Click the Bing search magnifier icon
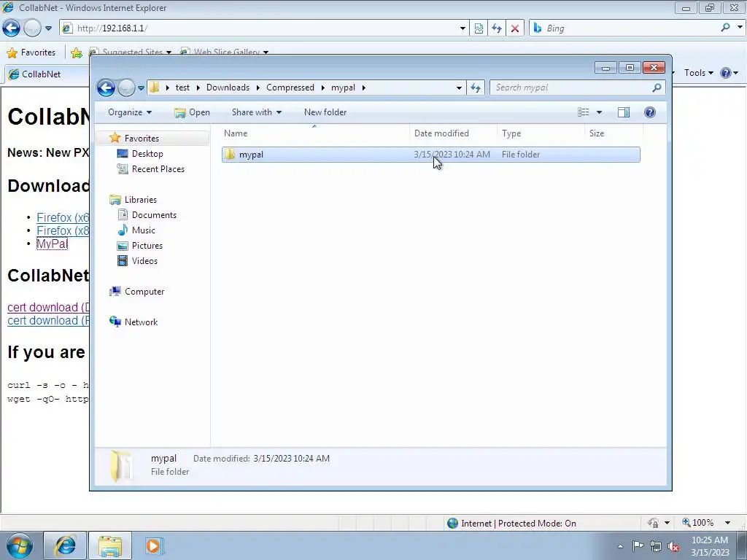Viewport: 747px width, 560px height. (726, 28)
